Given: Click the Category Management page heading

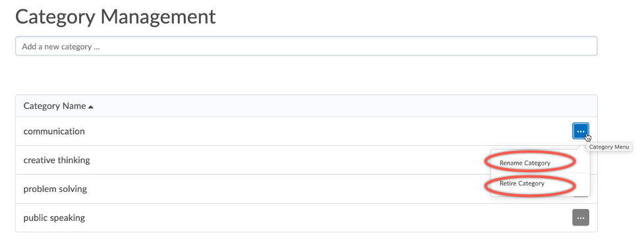Looking at the screenshot, I should coord(115,17).
